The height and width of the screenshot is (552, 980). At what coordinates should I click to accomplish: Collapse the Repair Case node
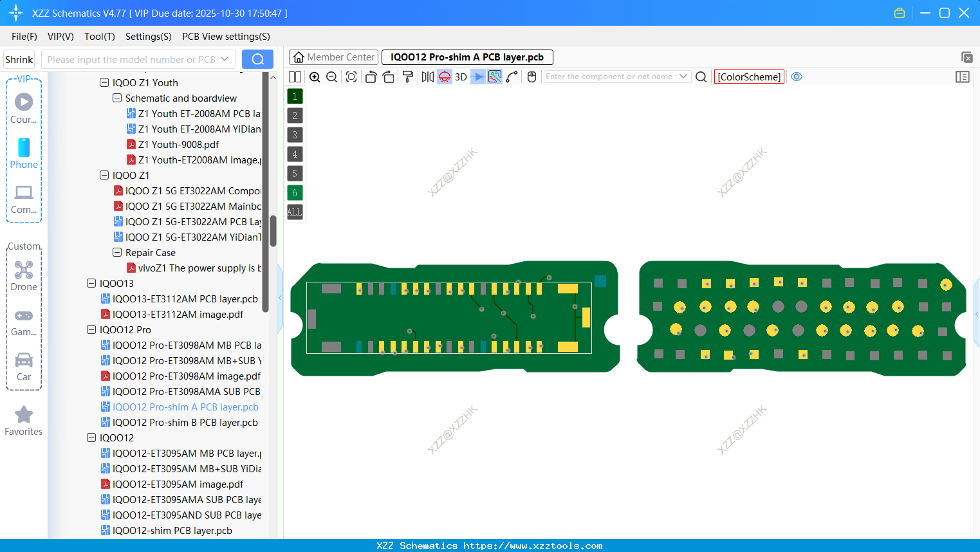[117, 252]
